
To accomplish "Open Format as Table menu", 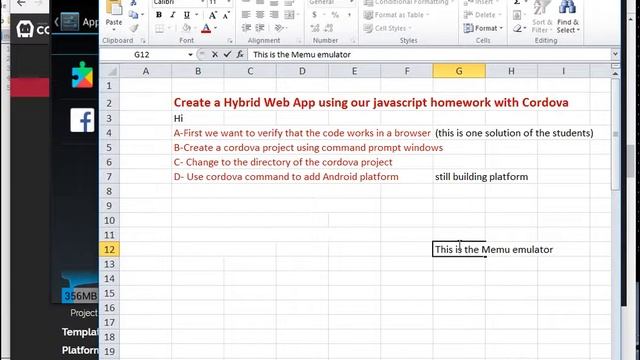I will (x=396, y=15).
